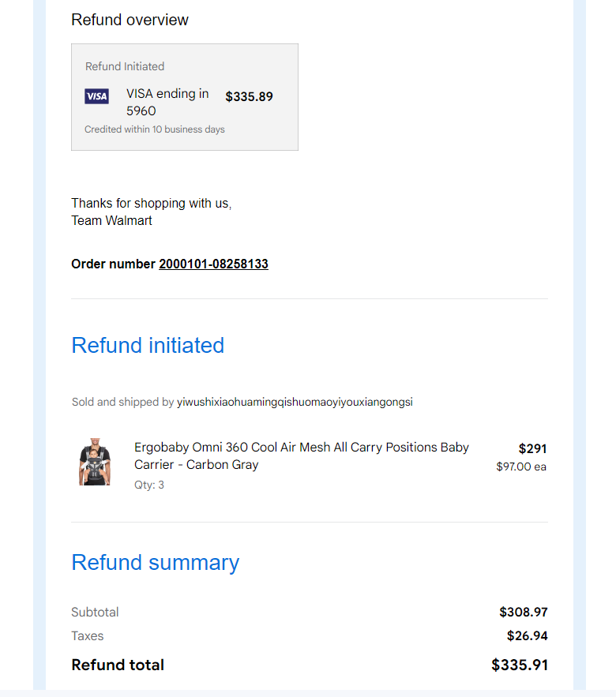This screenshot has height=697, width=616.
Task: Open the Ergobaby Omni 360 product title
Action: click(301, 455)
